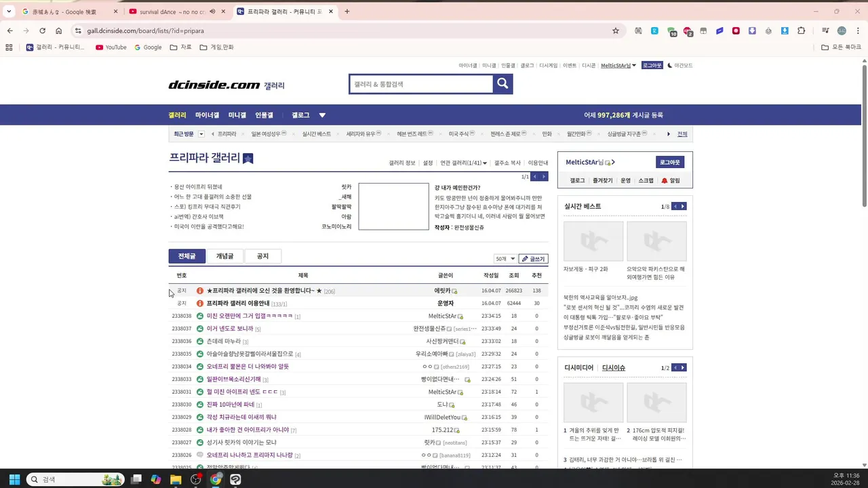Show next 디시미디어 page
The height and width of the screenshot is (488, 868).
(683, 367)
